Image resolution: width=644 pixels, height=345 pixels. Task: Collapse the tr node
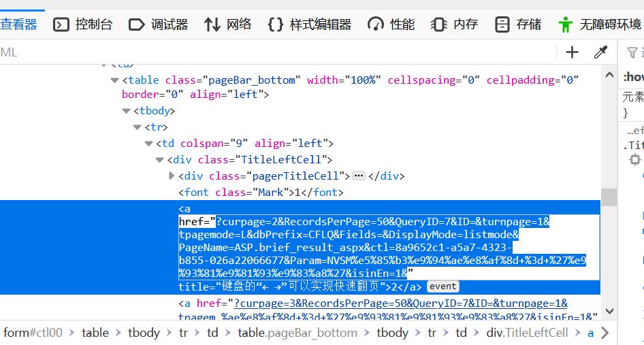tap(138, 127)
